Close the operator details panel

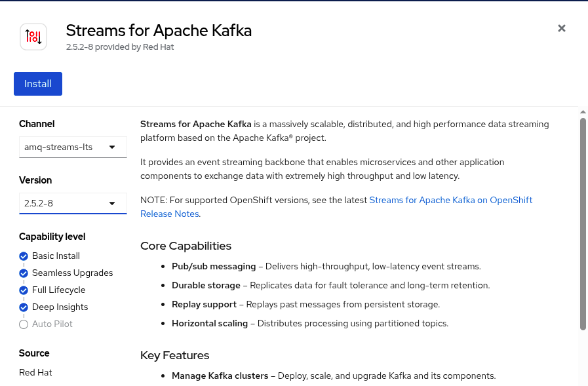click(561, 28)
